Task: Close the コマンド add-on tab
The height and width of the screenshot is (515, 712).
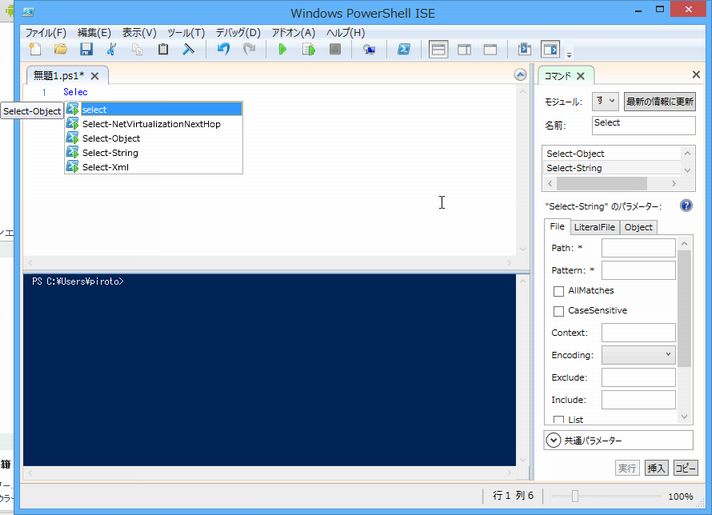Action: [580, 76]
